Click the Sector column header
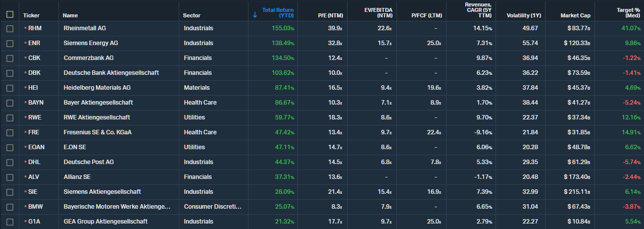 (x=192, y=15)
